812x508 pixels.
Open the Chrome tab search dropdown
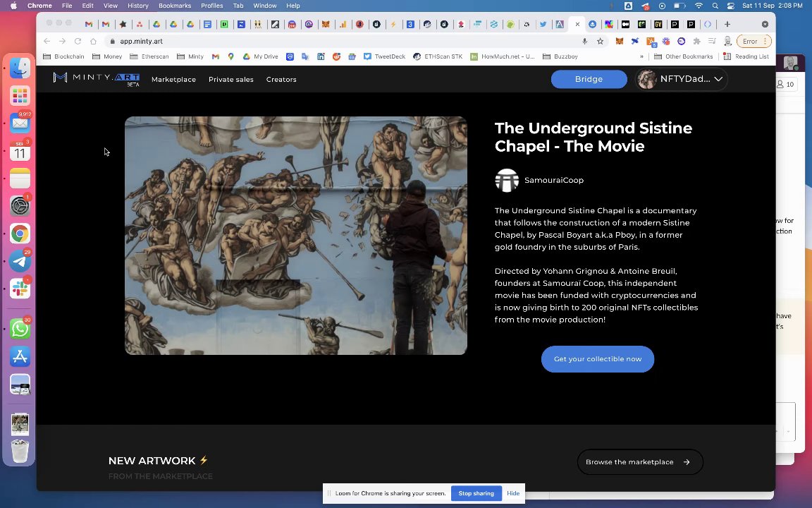765,24
